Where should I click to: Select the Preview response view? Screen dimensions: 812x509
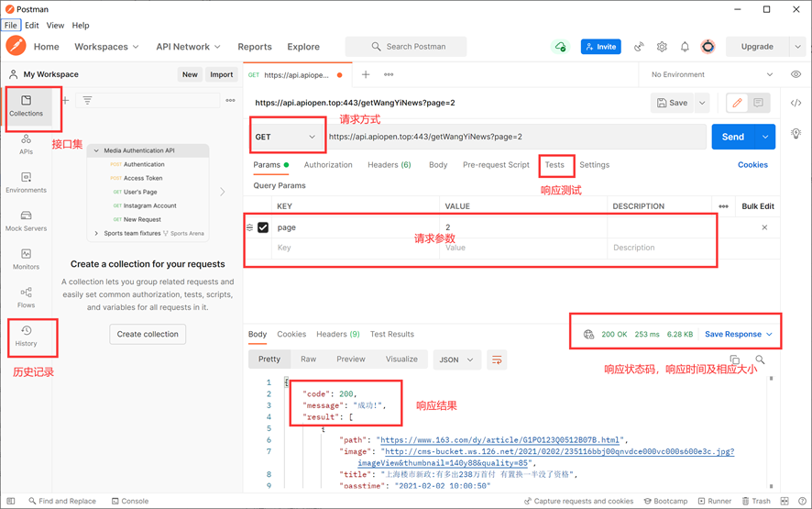pos(351,360)
